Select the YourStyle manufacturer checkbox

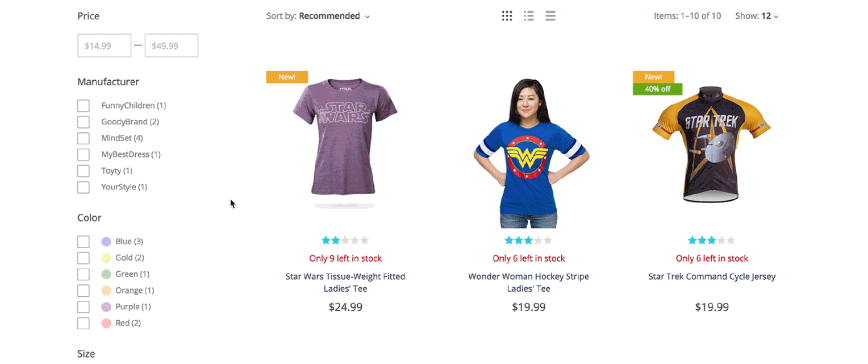tap(84, 187)
